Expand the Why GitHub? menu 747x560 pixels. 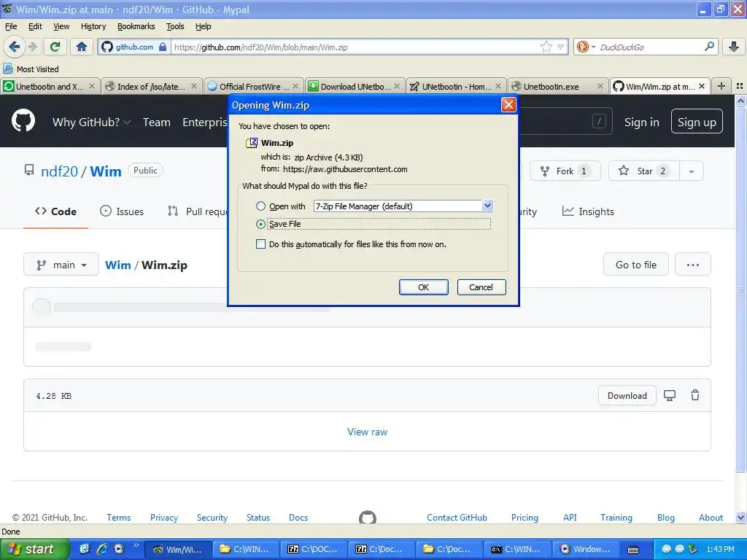(x=91, y=122)
